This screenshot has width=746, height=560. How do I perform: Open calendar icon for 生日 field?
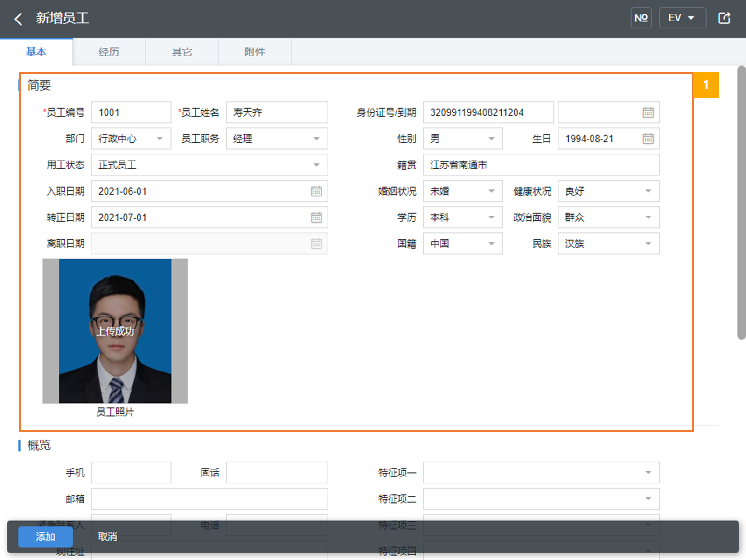click(648, 139)
